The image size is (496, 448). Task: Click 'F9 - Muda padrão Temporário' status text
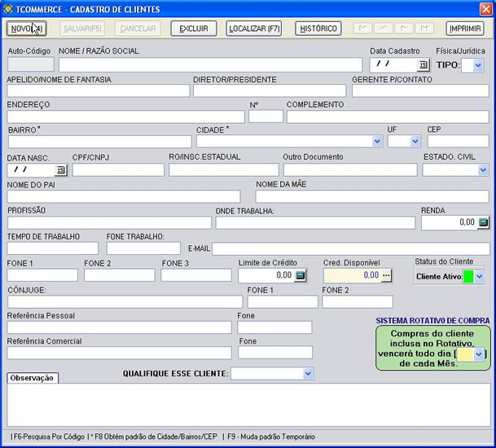point(271,437)
